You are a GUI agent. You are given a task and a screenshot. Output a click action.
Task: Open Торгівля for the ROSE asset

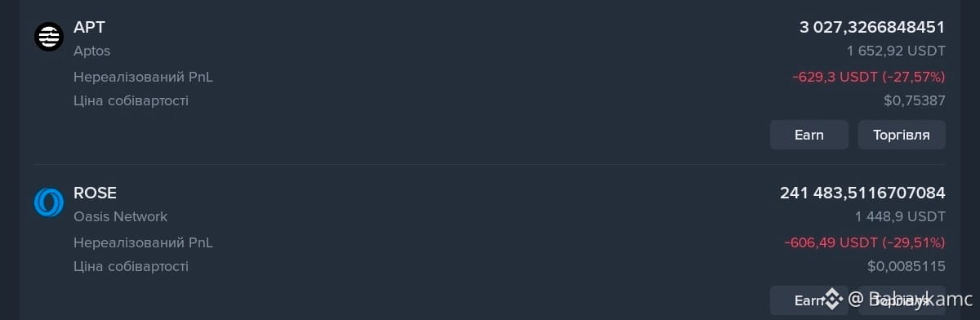pos(902,300)
